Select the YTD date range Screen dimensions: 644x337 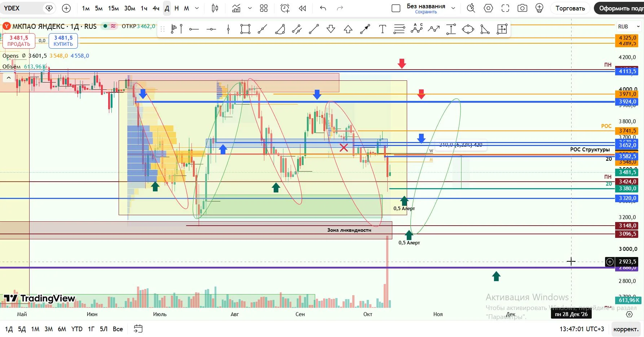(x=77, y=329)
